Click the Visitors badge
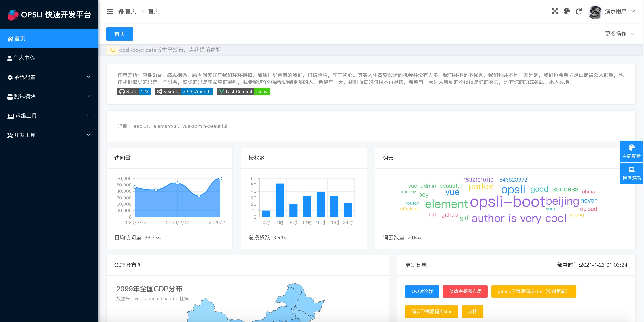644x322 pixels. [x=184, y=92]
